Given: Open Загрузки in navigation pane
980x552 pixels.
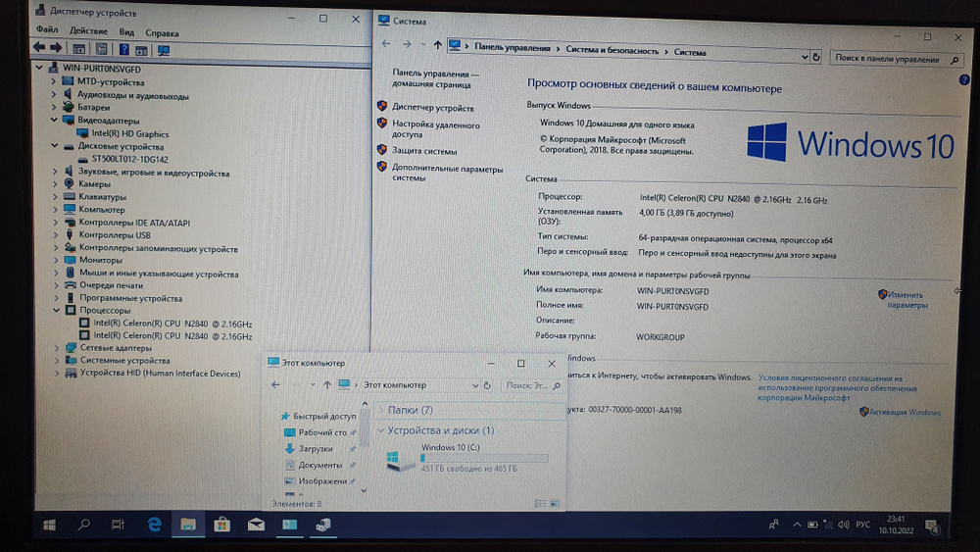Looking at the screenshot, I should pyautogui.click(x=315, y=448).
